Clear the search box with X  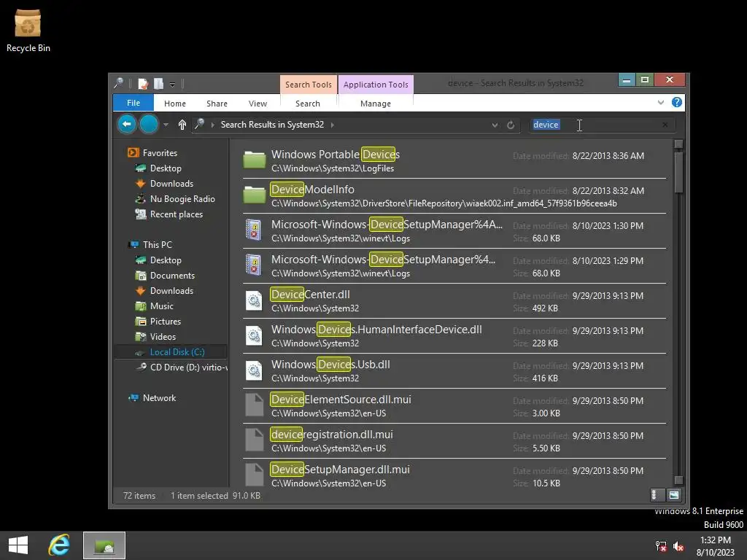665,125
